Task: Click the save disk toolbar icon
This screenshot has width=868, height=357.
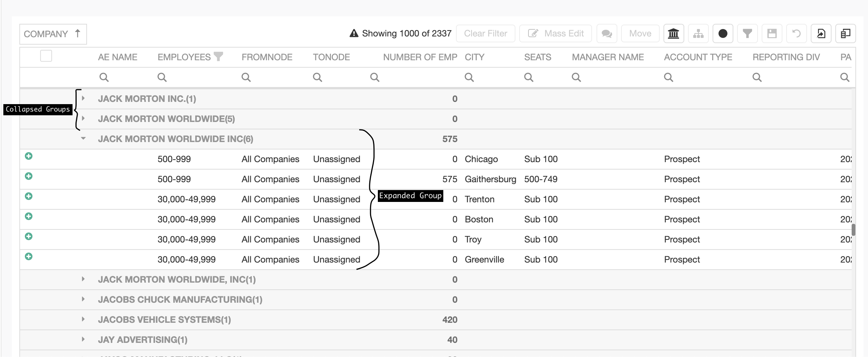Action: coord(772,33)
